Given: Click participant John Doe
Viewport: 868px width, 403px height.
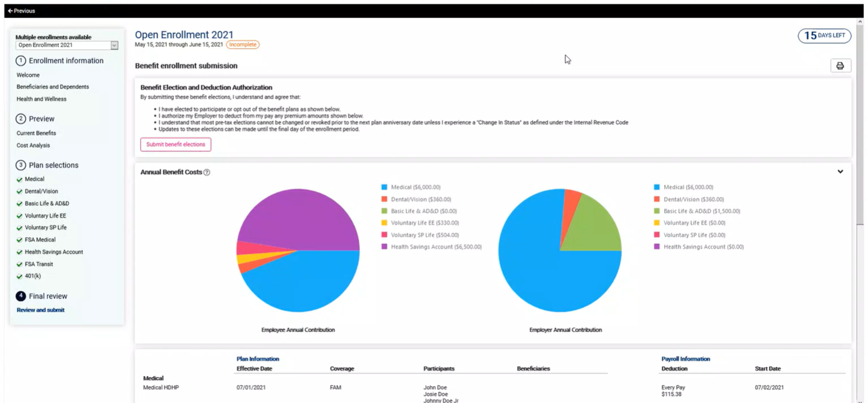Looking at the screenshot, I should coord(435,387).
